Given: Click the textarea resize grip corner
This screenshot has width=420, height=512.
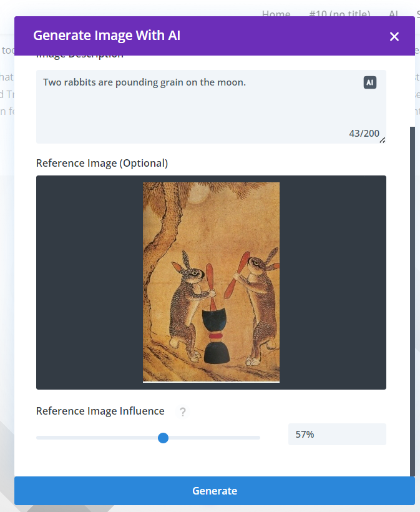Looking at the screenshot, I should [x=383, y=140].
